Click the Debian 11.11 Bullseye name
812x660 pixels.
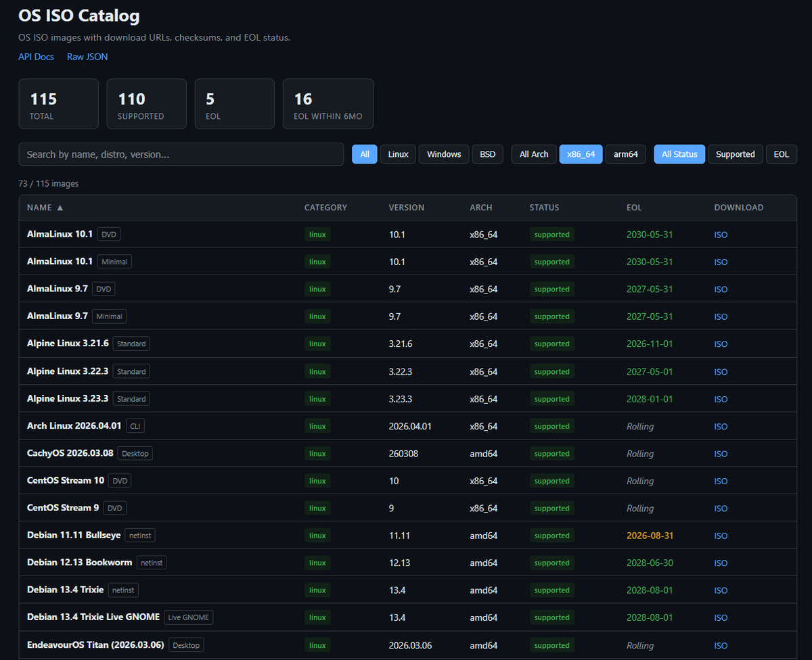click(74, 535)
